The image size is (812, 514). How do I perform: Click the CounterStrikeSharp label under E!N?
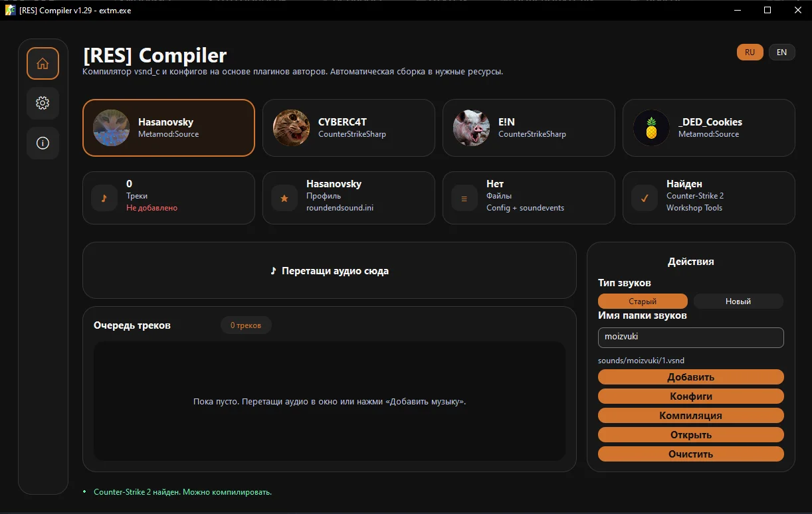(532, 134)
